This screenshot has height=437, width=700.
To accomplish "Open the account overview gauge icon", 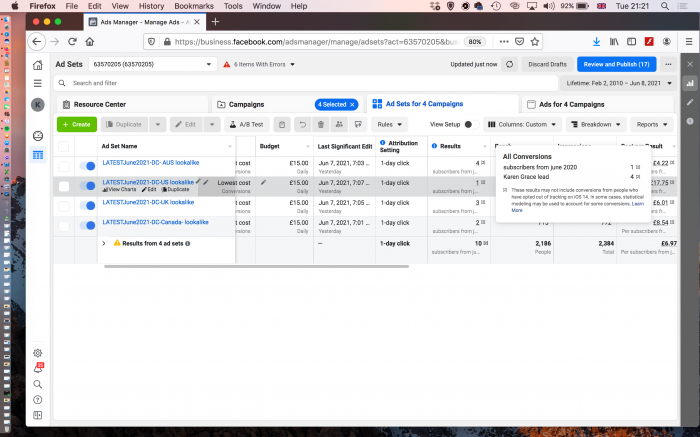I will (x=38, y=136).
